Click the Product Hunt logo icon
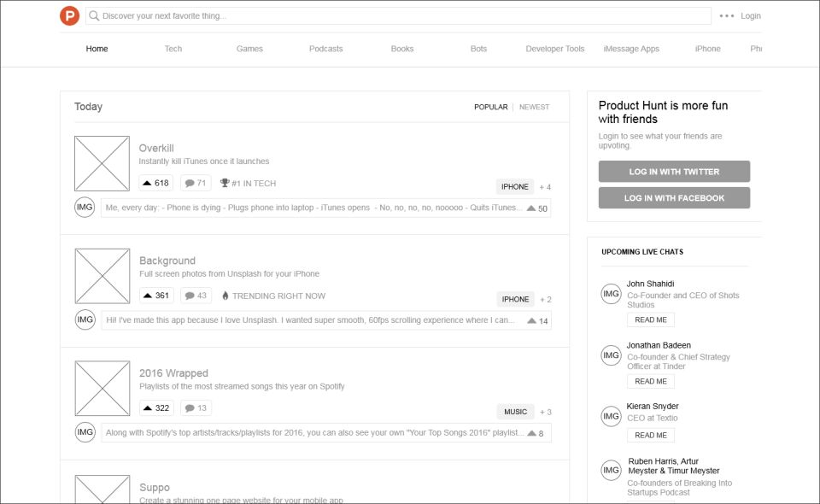This screenshot has height=504, width=820. (x=69, y=15)
